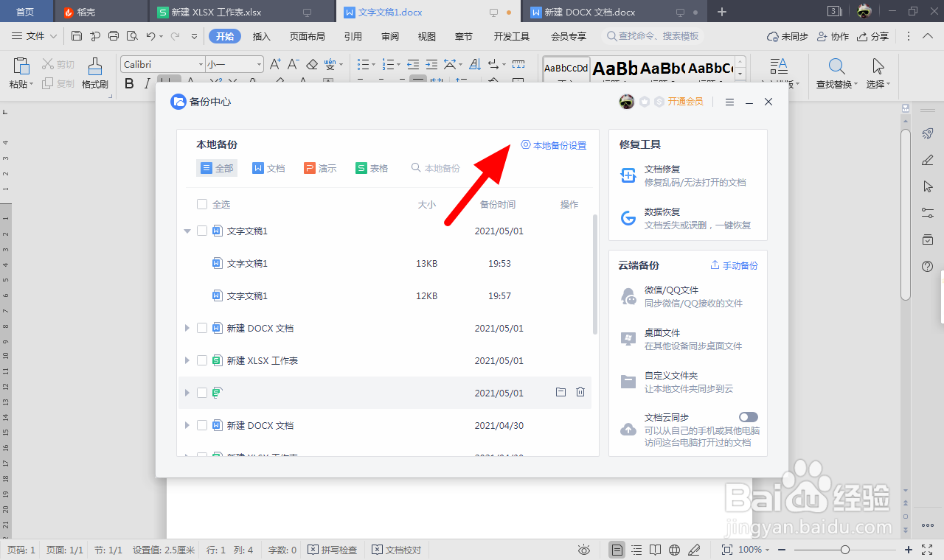The image size is (944, 560).
Task: Toggle the document cloud sync switch
Action: 748,417
